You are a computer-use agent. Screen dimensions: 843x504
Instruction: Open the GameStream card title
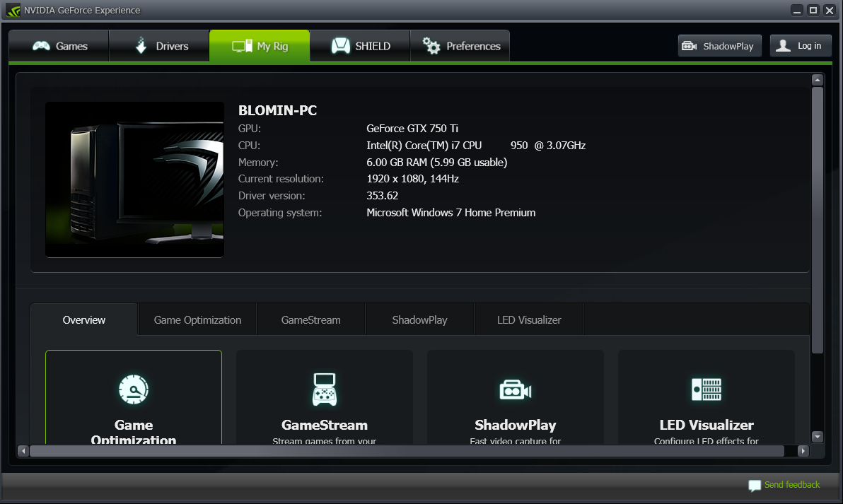coord(325,425)
